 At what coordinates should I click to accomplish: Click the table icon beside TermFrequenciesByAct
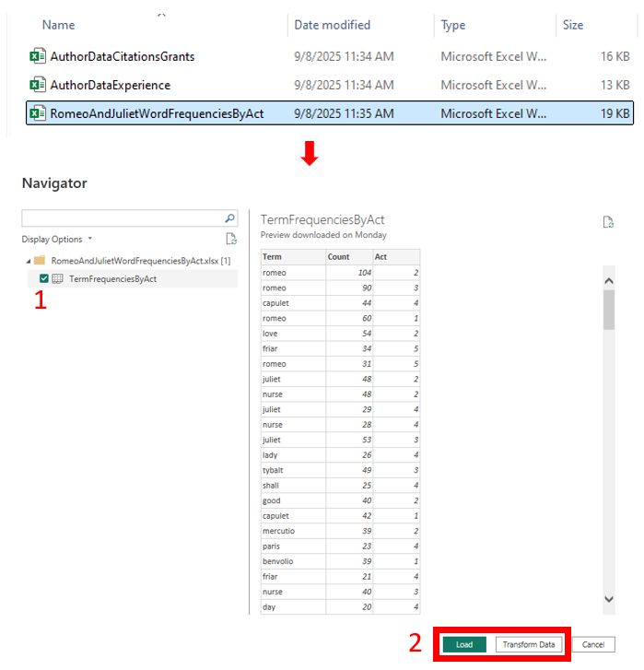pos(57,279)
